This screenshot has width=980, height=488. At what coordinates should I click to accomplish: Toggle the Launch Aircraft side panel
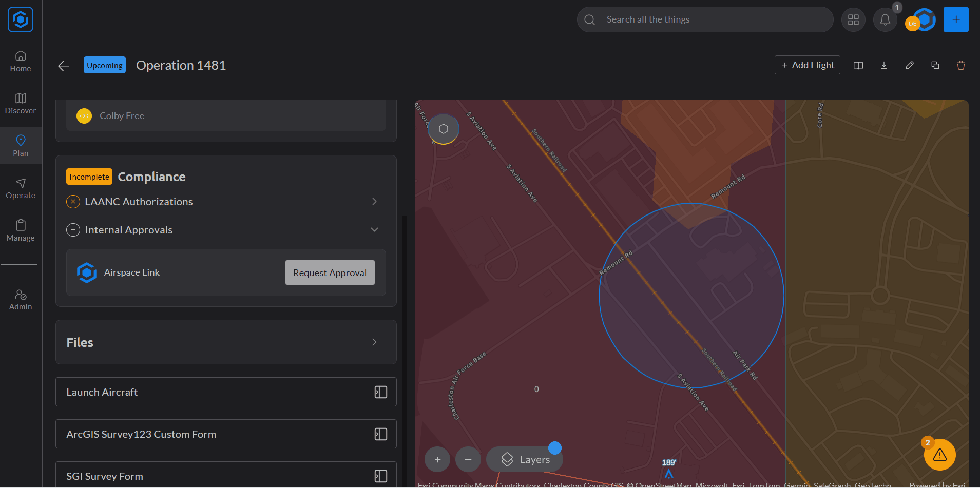pyautogui.click(x=380, y=392)
